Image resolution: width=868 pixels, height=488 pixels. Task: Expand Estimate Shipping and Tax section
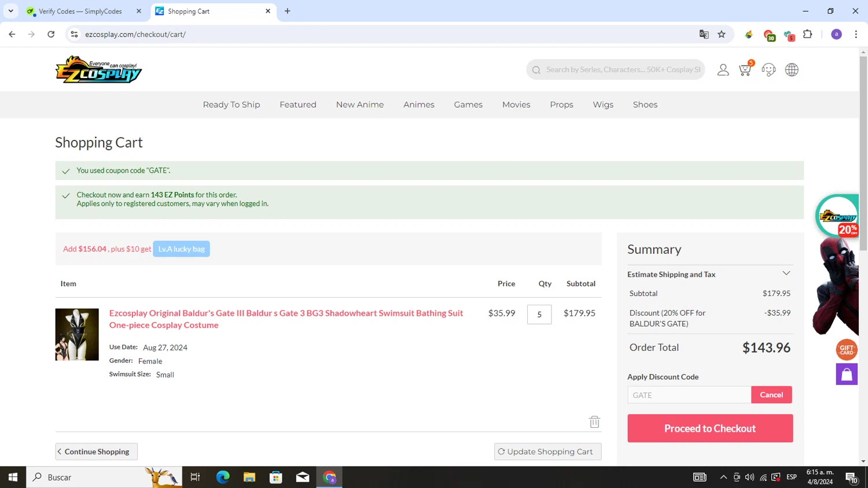(710, 274)
